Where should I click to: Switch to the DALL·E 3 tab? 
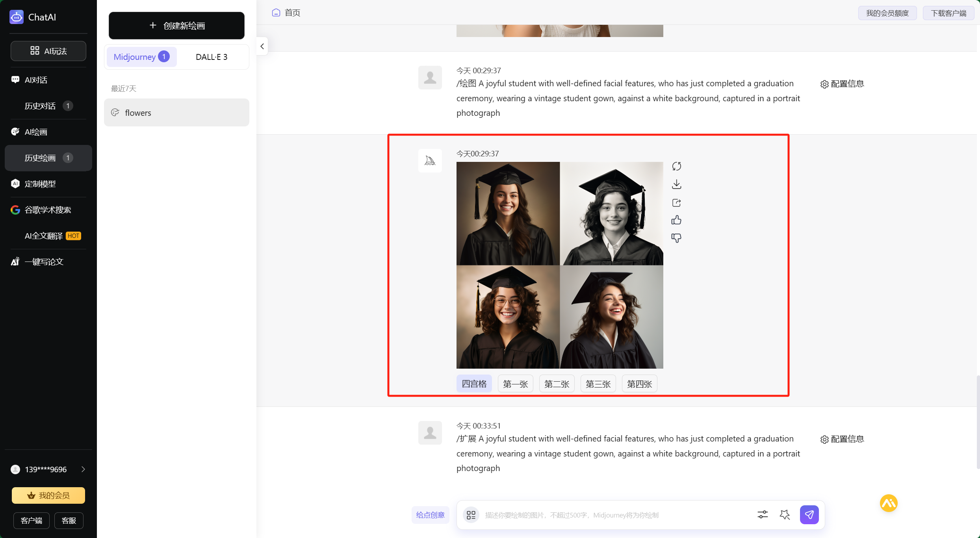click(x=212, y=57)
